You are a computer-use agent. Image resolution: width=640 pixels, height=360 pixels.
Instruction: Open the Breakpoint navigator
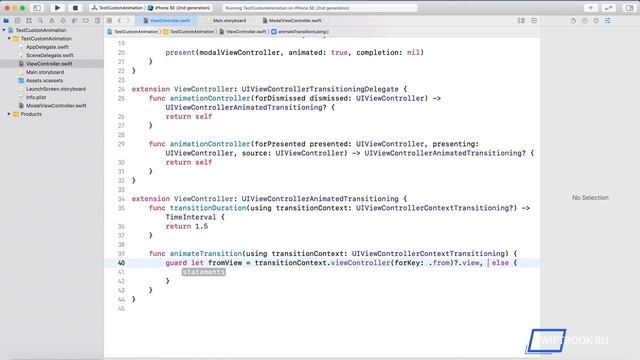86,20
